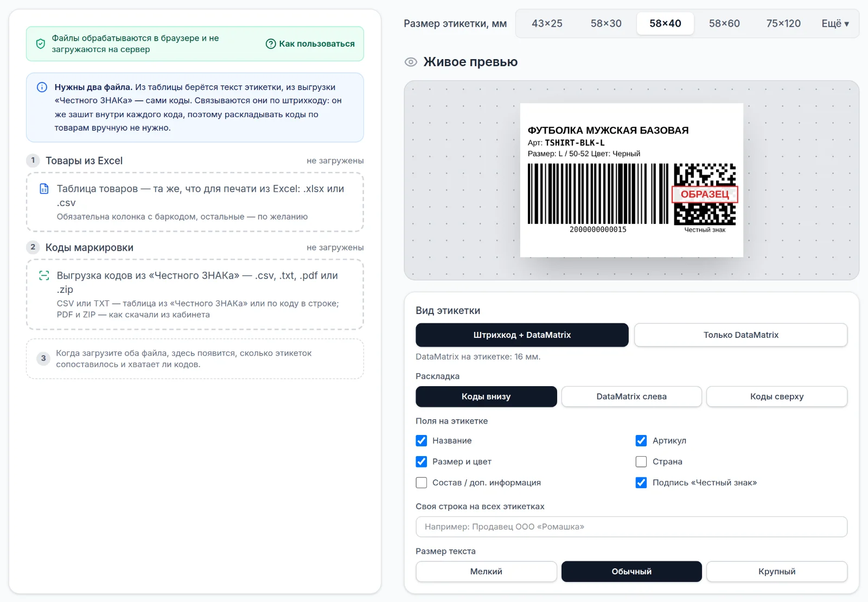Open the Ещё label sizes dropdown
Image resolution: width=868 pixels, height=602 pixels.
[835, 23]
